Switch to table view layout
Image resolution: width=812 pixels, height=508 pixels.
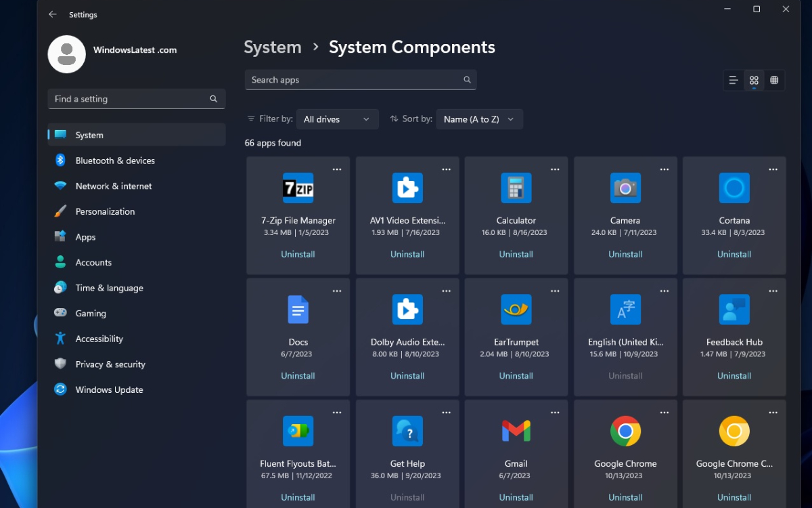[x=774, y=80]
